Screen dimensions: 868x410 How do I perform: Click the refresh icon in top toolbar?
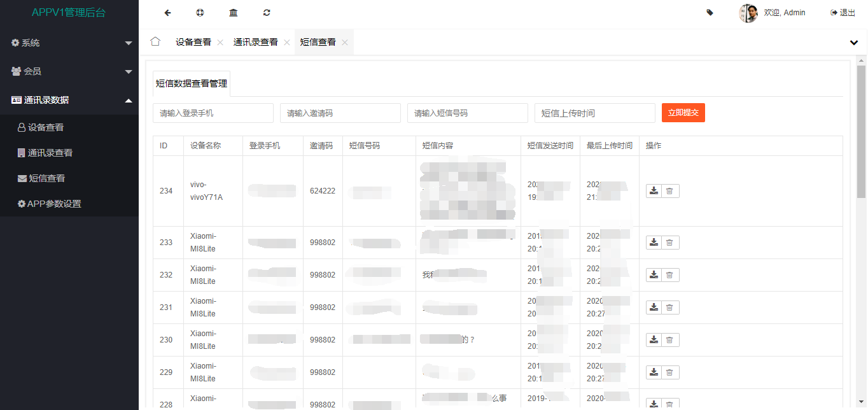(x=267, y=13)
